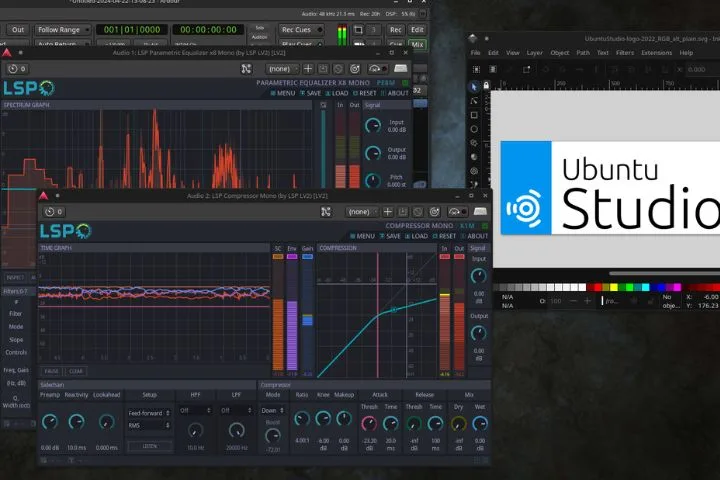Viewport: 720px width, 480px height.
Task: Click the LISTEN button in Sidechain section
Action: coord(150,446)
